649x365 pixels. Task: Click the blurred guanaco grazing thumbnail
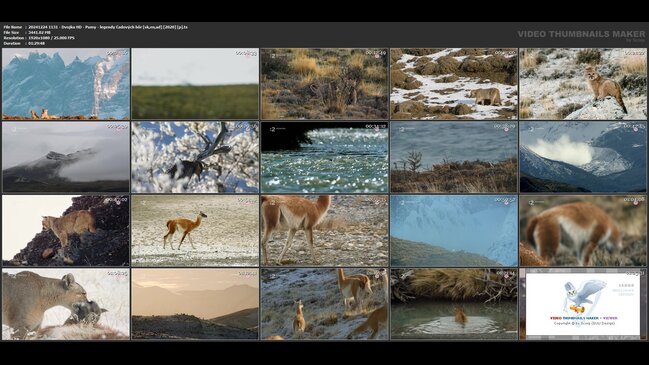click(583, 231)
